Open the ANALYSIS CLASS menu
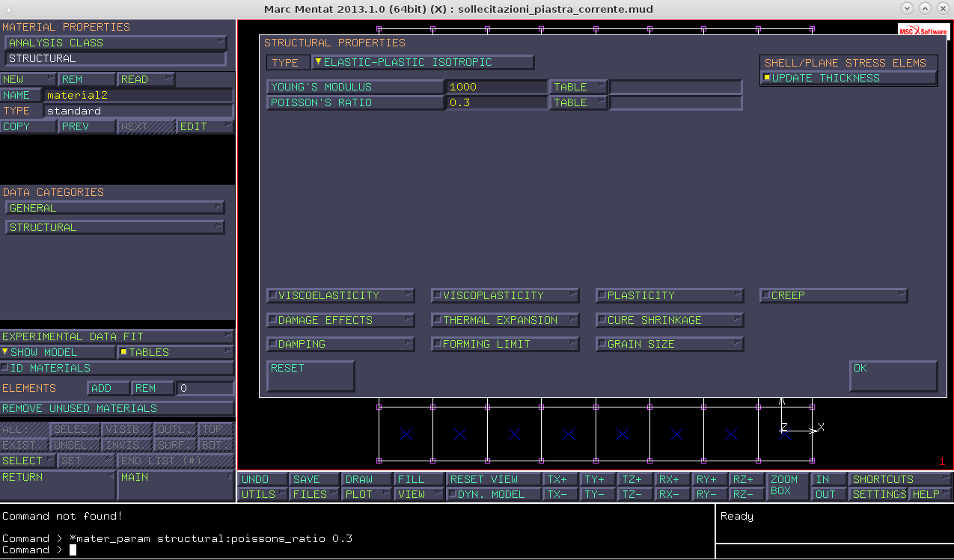Viewport: 954px width, 560px height. coord(115,43)
